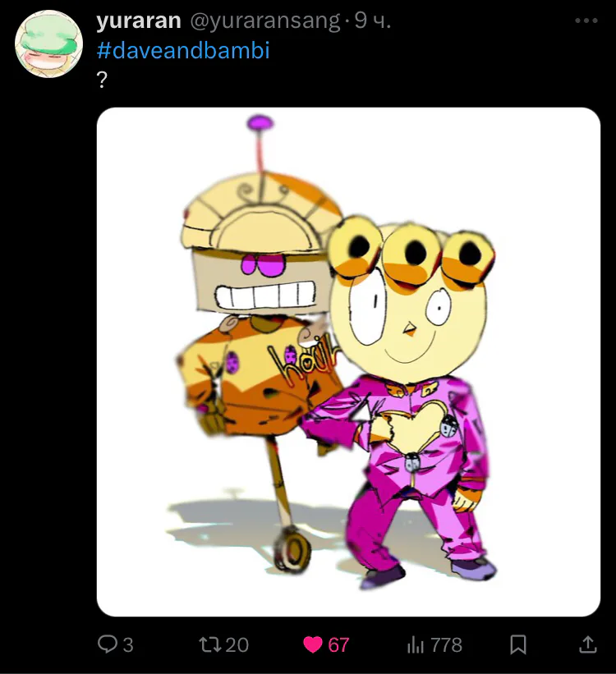
Task: Click the repost arrows icon
Action: point(209,644)
